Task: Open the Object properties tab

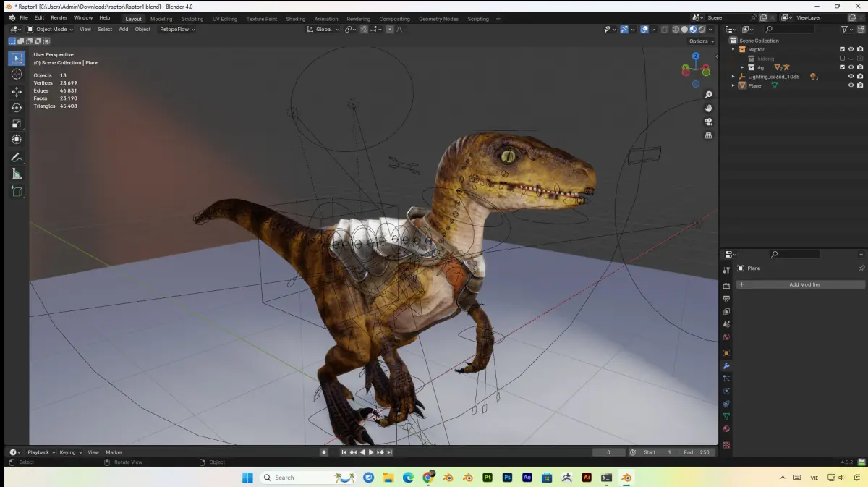Action: 726,352
